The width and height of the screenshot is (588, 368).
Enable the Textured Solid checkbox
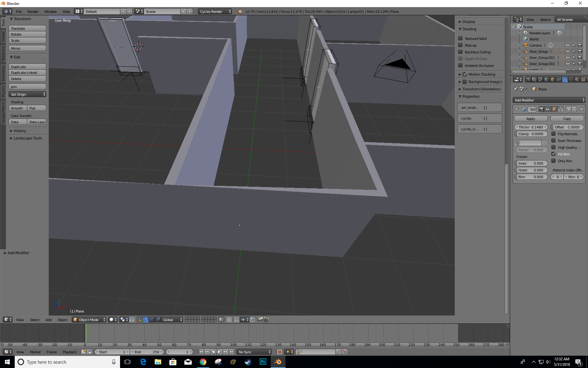460,38
